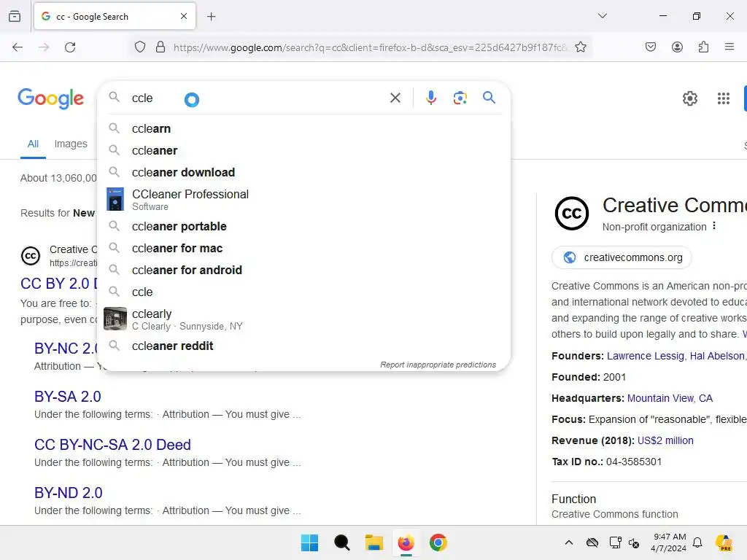Go forward with the forward arrow

pyautogui.click(x=44, y=47)
